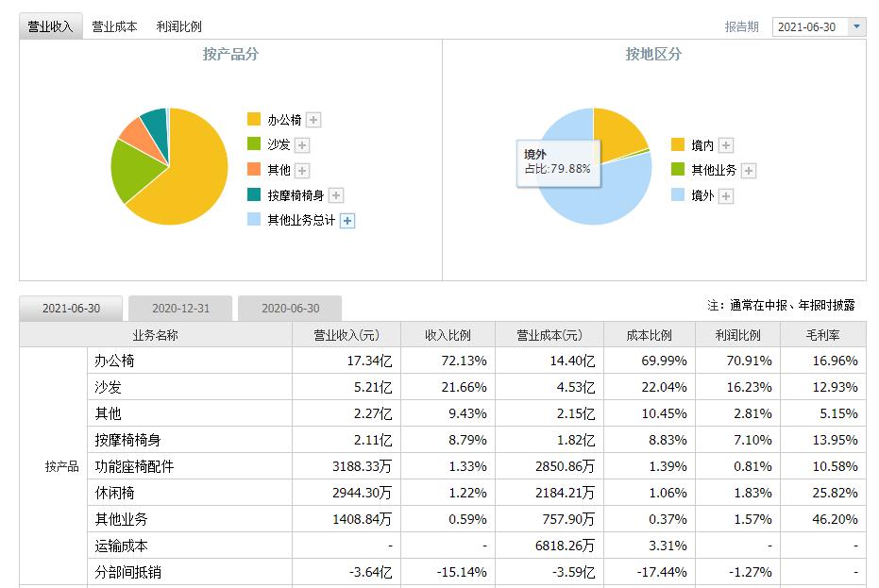
Task: Expand the 境外 legend plus icon
Action: [724, 196]
